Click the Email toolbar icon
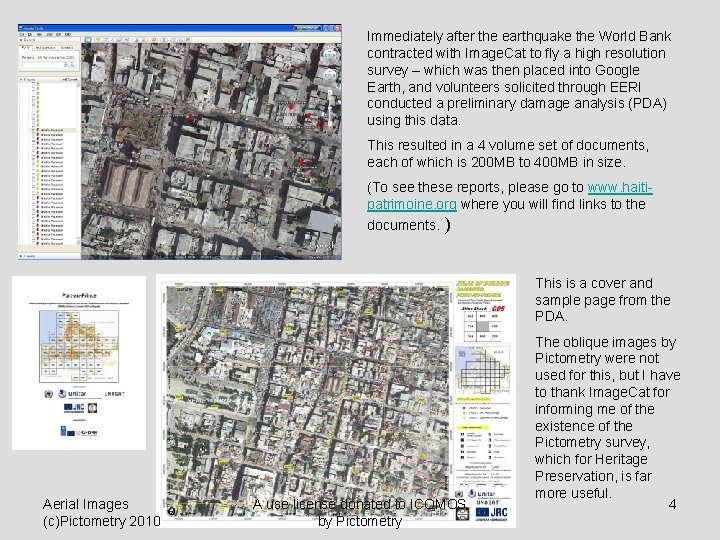720x540 pixels. [174, 40]
